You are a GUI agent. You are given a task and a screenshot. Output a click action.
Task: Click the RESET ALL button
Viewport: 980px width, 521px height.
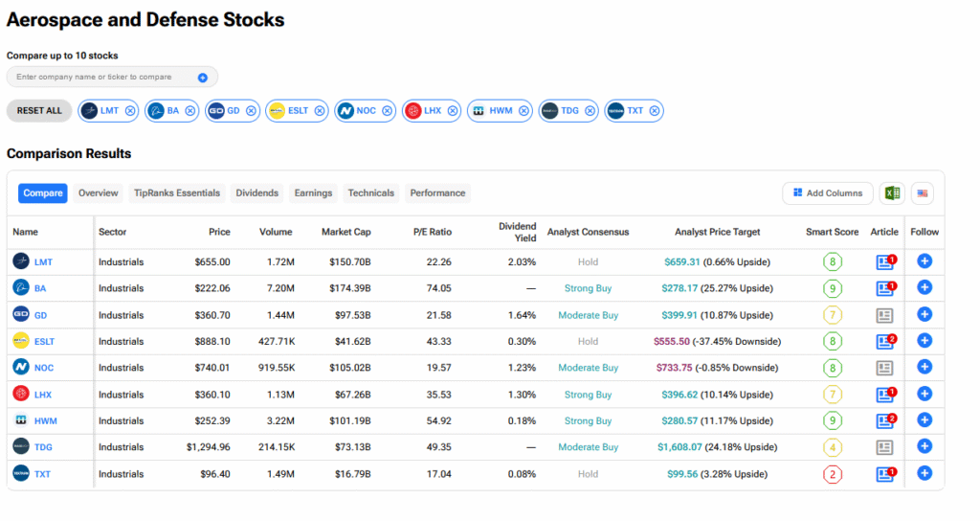[39, 111]
